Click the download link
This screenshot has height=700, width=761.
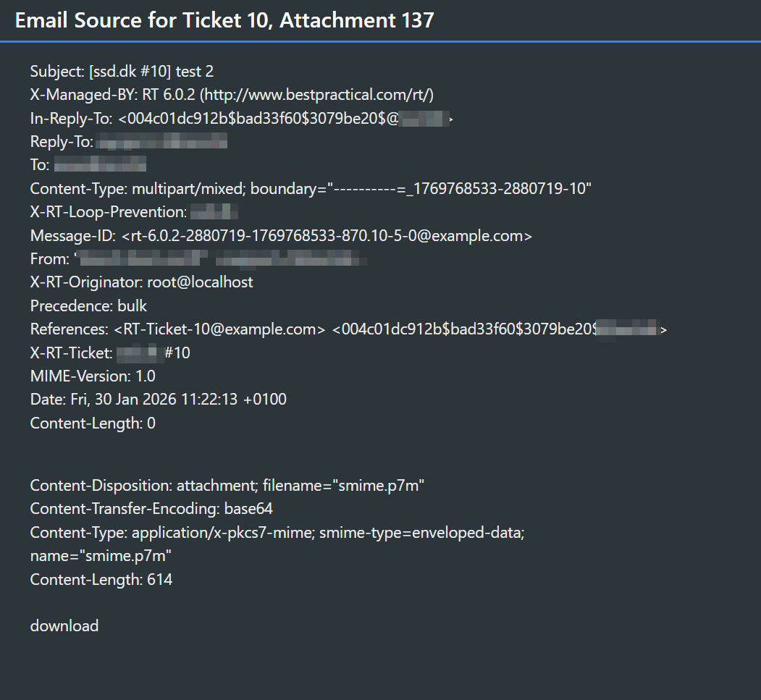pos(64,626)
